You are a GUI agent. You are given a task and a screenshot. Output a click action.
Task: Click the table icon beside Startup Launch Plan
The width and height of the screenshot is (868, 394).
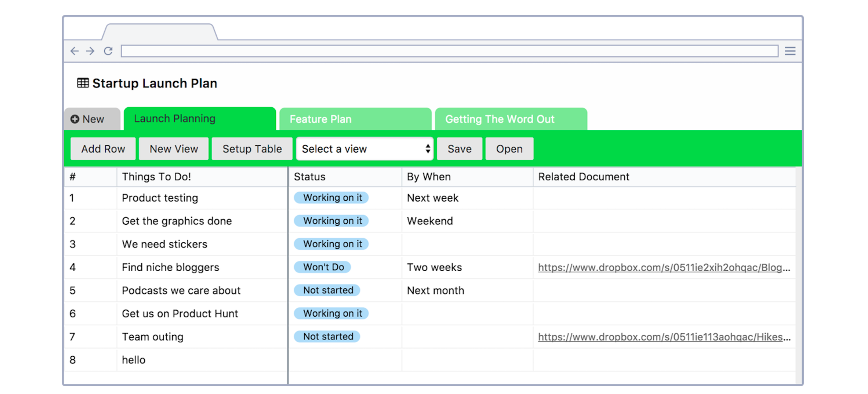[83, 83]
